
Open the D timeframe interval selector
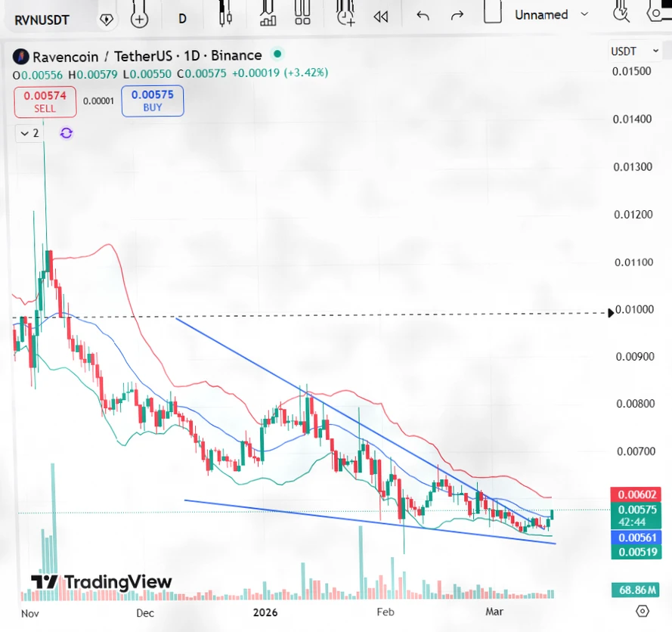[183, 19]
